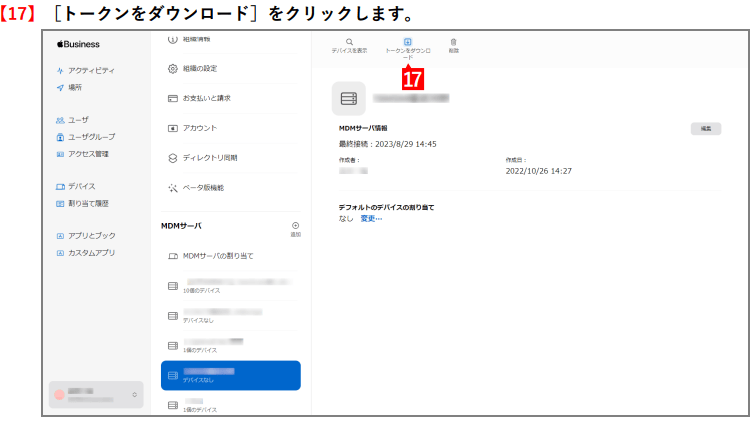Click the トークンをダウンロード toolbar icon
The height and width of the screenshot is (423, 755).
coord(407,42)
